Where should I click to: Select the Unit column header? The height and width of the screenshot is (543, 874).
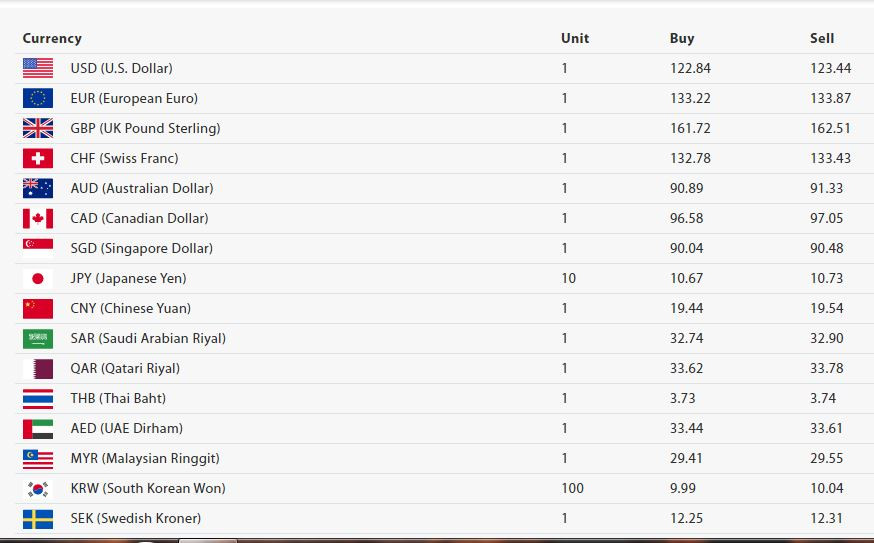pos(575,38)
